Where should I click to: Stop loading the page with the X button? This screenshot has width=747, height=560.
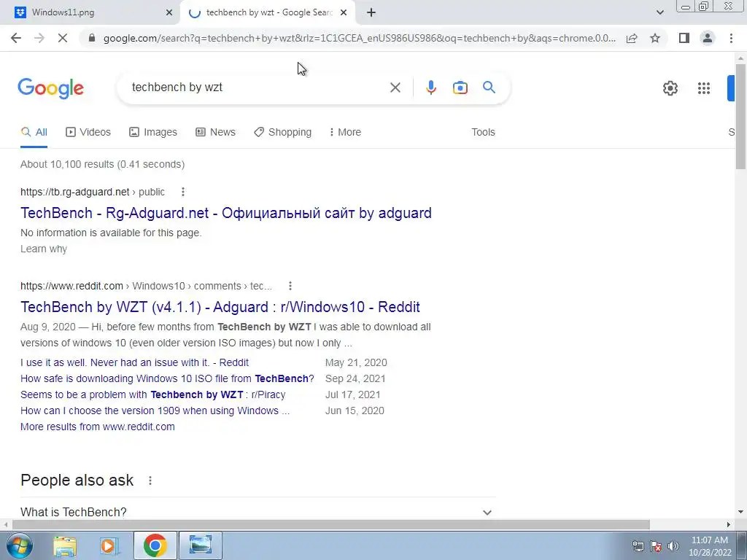click(x=63, y=38)
